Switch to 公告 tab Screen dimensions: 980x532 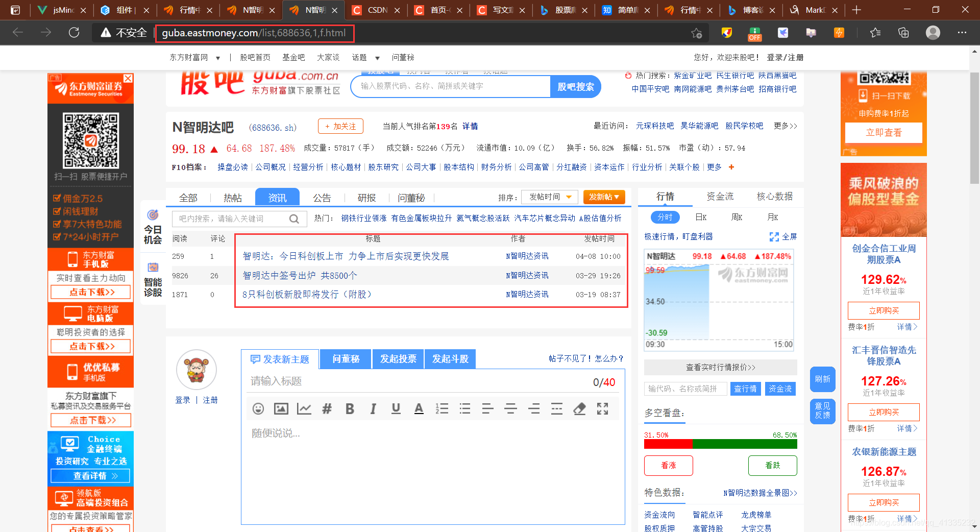point(322,198)
